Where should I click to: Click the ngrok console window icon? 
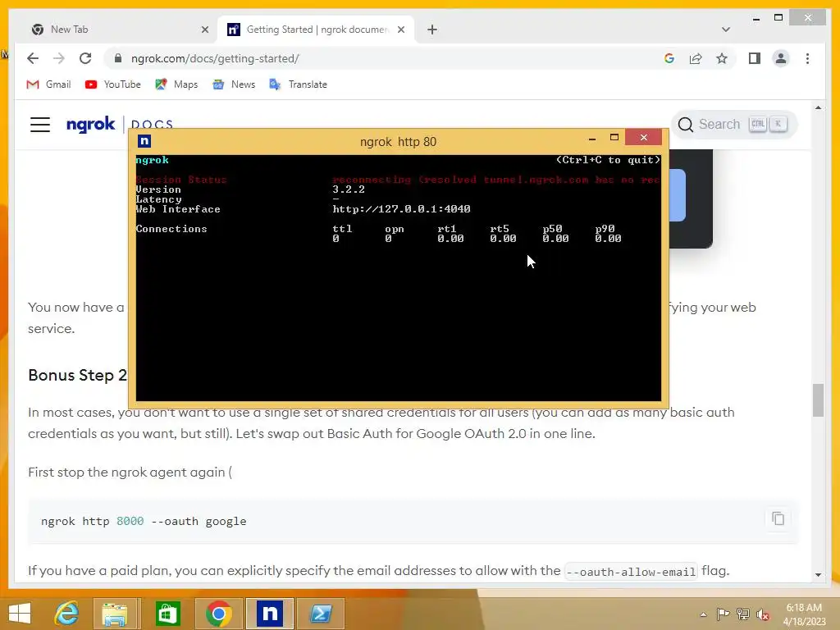[144, 141]
